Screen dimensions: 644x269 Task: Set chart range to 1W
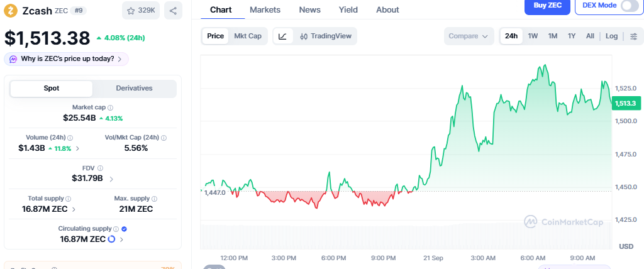click(x=533, y=36)
